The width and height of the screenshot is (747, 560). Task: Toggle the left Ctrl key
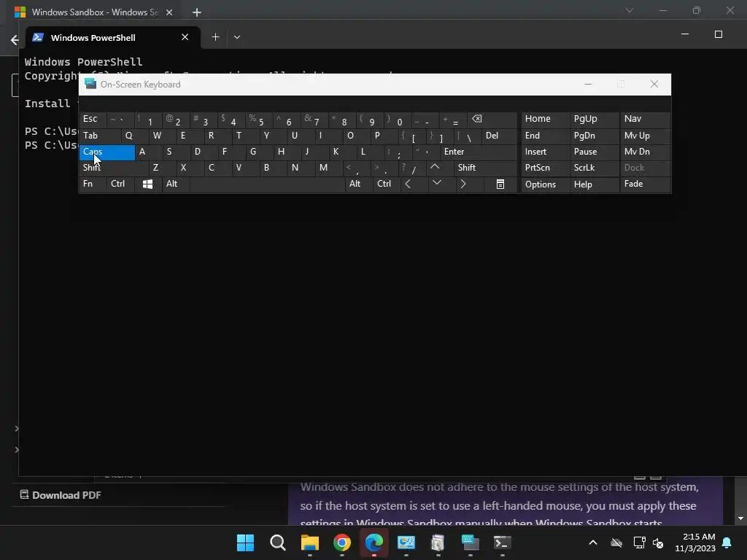121,184
